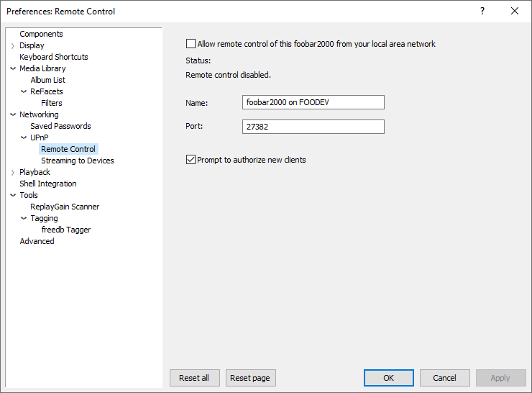This screenshot has height=393, width=532.
Task: Open the Saved Passwords page
Action: click(x=60, y=126)
